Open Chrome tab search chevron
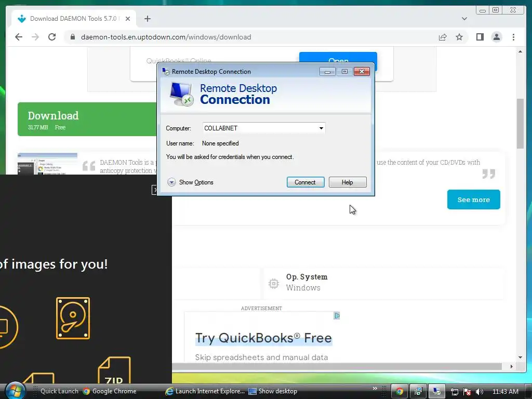Image resolution: width=532 pixels, height=399 pixels. tap(464, 19)
